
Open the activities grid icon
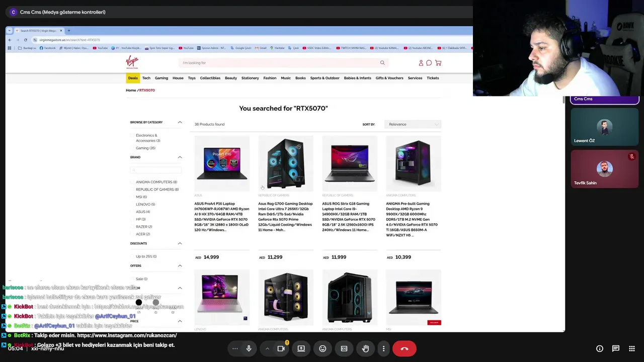tap(631, 348)
